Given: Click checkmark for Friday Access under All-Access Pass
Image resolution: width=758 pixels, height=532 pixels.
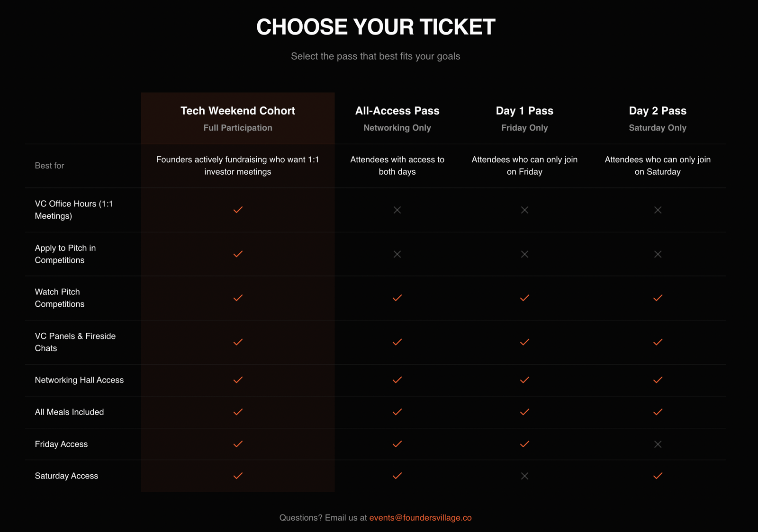Looking at the screenshot, I should pyautogui.click(x=397, y=444).
